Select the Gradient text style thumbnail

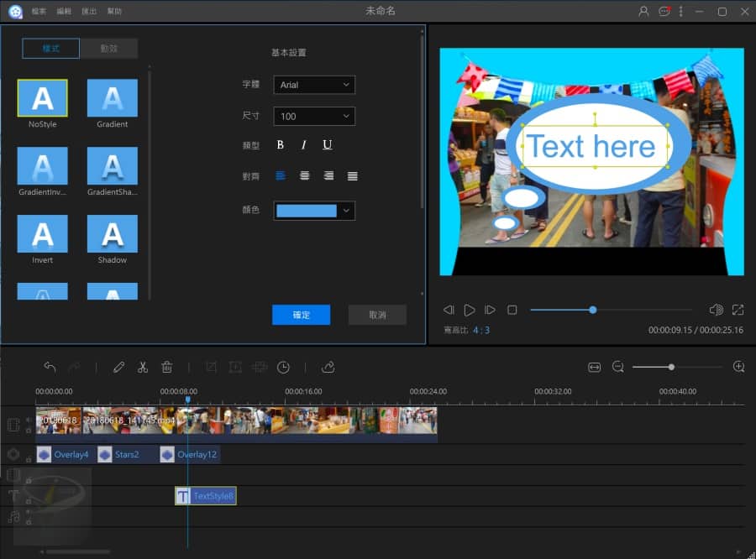point(112,98)
